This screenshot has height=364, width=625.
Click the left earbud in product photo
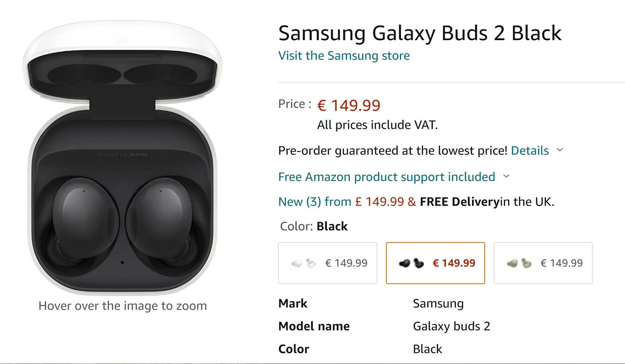point(85,218)
